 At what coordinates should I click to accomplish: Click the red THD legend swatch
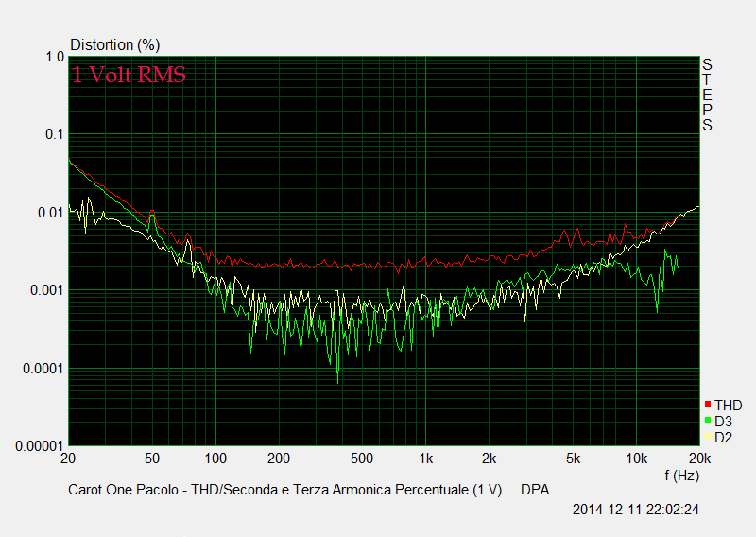708,405
